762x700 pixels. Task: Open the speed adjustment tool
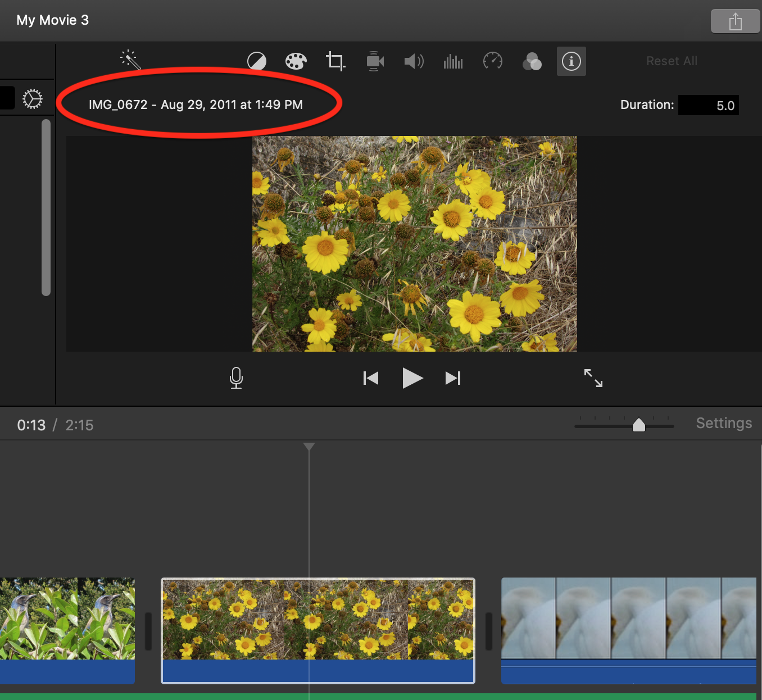(493, 61)
